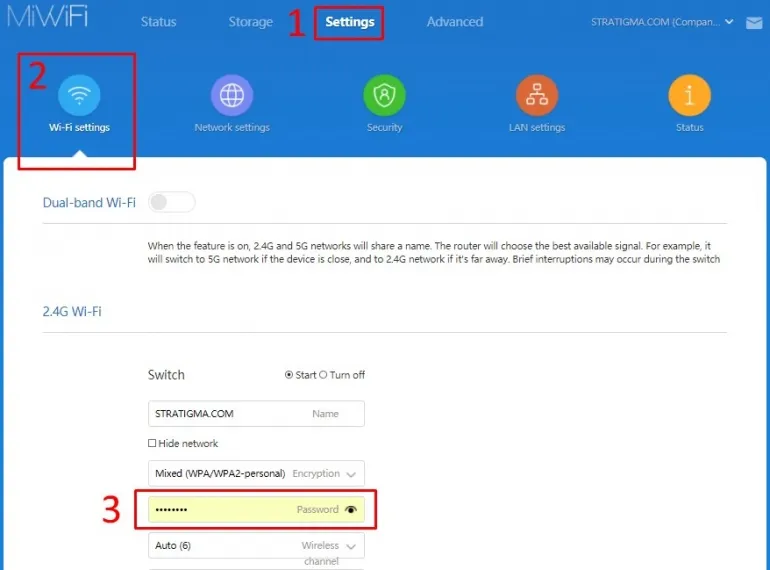
Task: Open the Wi-Fi settings icon
Action: [x=79, y=96]
